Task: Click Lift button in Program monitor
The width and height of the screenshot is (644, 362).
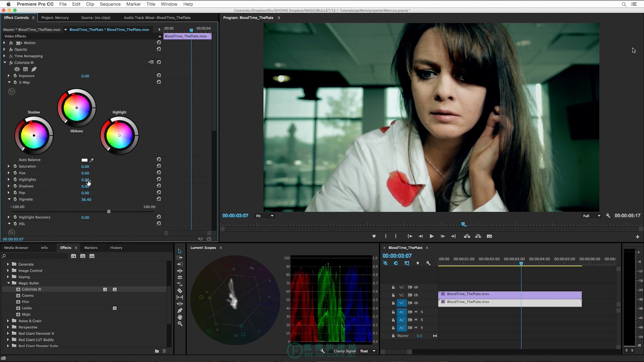Action: pos(467,236)
